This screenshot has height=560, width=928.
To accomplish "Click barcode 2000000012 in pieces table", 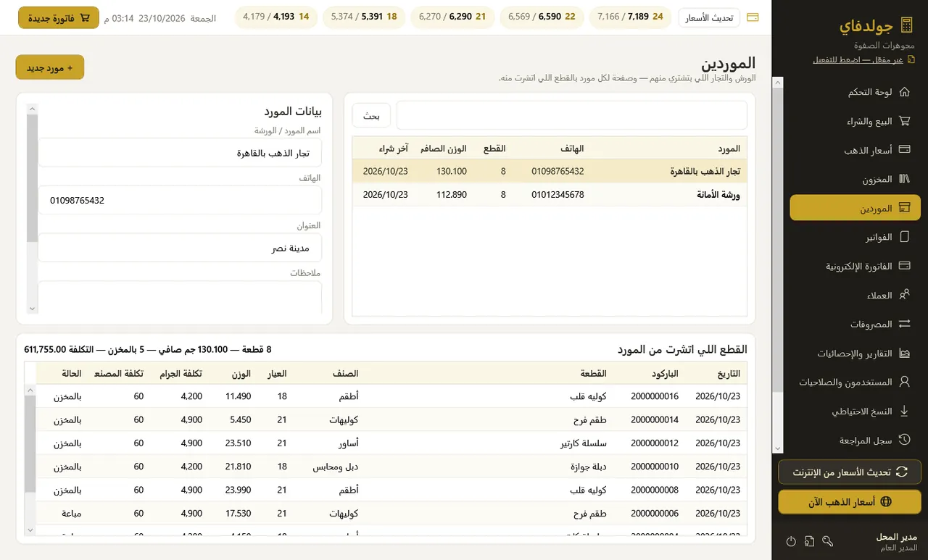I will click(x=655, y=443).
